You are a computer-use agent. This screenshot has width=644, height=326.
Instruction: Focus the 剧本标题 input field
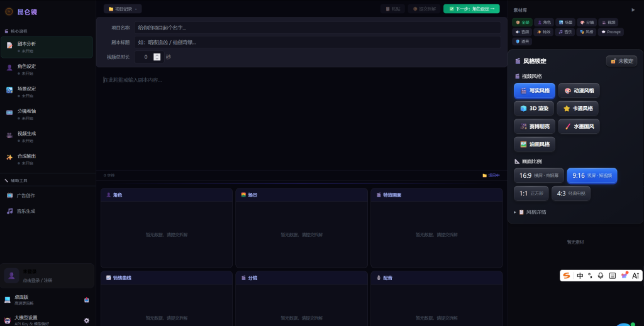pos(318,42)
